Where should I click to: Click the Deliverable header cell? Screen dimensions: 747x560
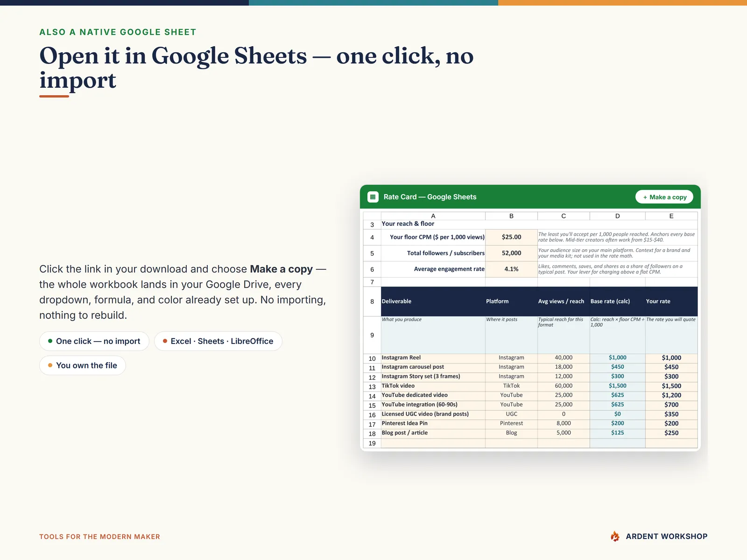point(433,301)
